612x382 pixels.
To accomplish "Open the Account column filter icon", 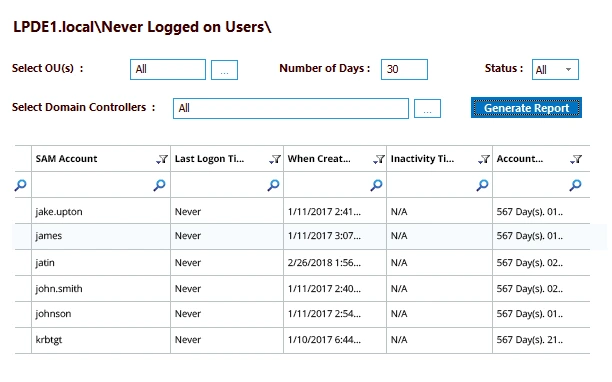I will (x=576, y=159).
